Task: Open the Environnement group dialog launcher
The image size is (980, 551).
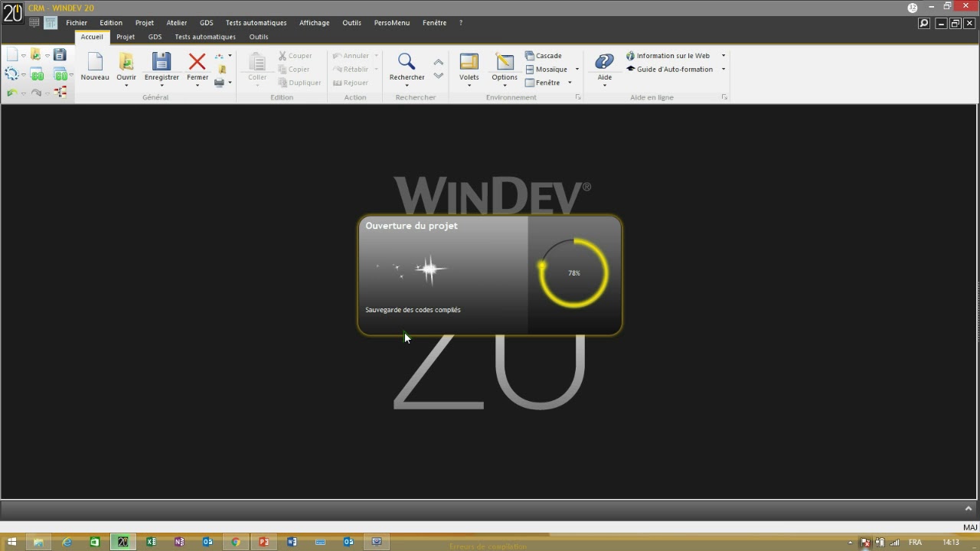Action: tap(578, 97)
